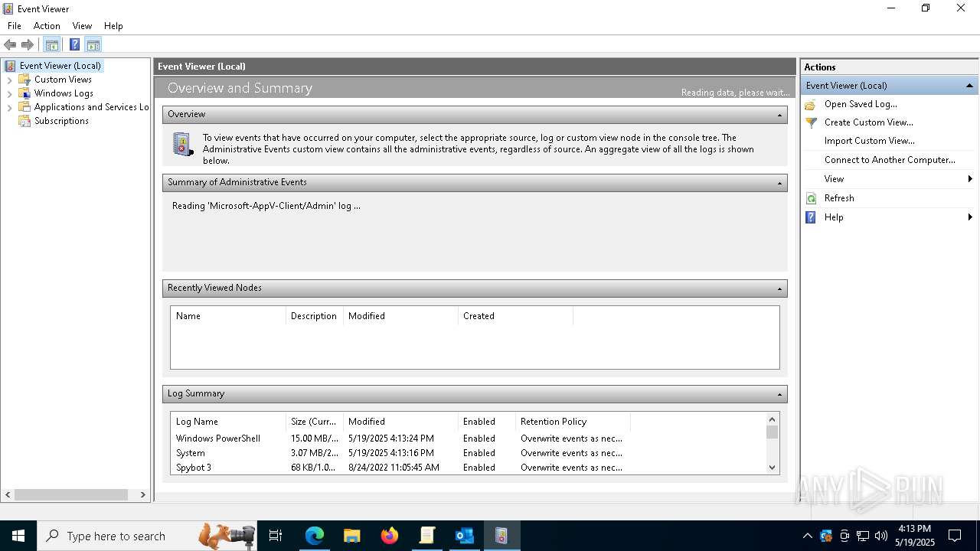Open the Help menu in menu bar
Image resolution: width=980 pixels, height=551 pixels.
click(113, 26)
